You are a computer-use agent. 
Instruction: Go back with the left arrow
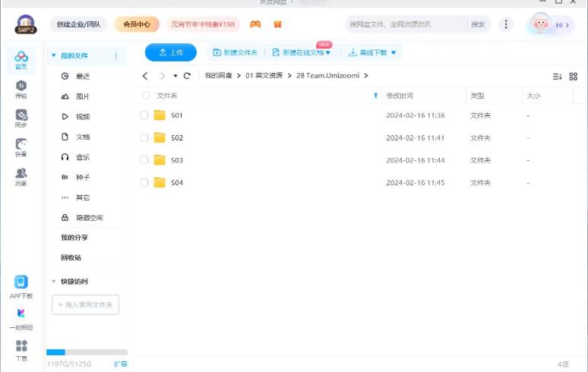[x=145, y=76]
